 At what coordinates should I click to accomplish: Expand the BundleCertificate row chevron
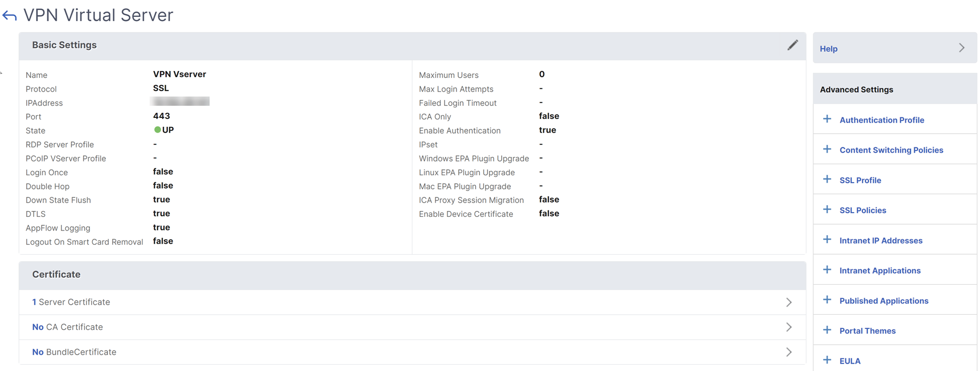789,352
